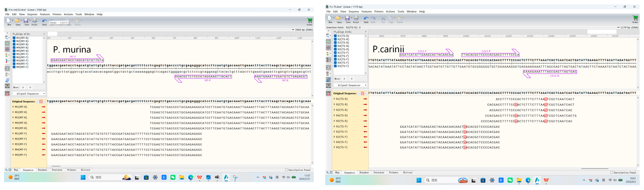Uncheck R3(TS-F) alignment checkbox
Screen dimensions: 644x190
pyautogui.click(x=335, y=59)
